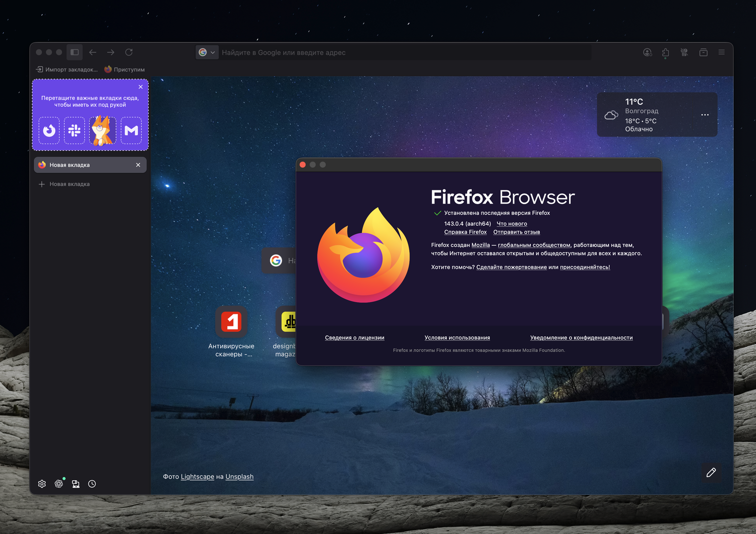756x534 pixels.
Task: Click the pencil customize page button
Action: (x=711, y=473)
